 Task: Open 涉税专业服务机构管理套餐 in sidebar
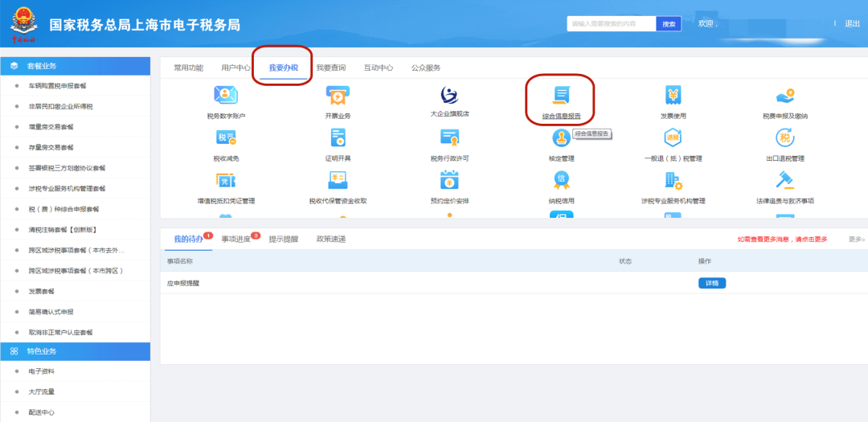click(67, 188)
